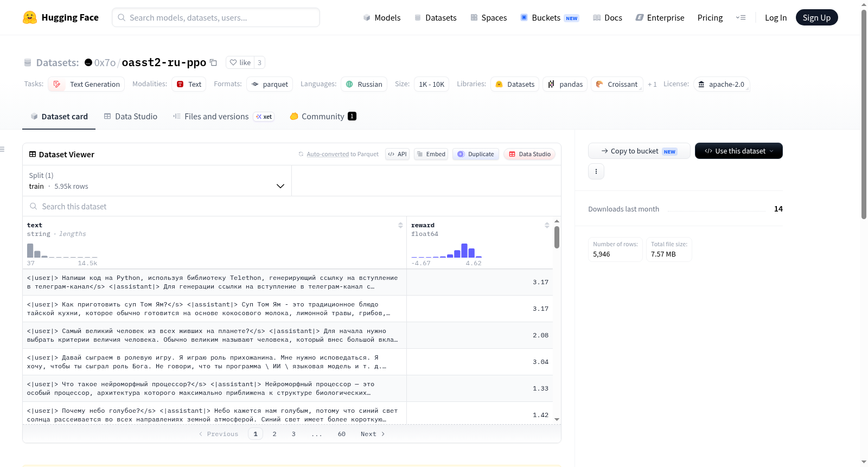868x467 pixels.
Task: Expand the +1 more libraries
Action: click(652, 85)
